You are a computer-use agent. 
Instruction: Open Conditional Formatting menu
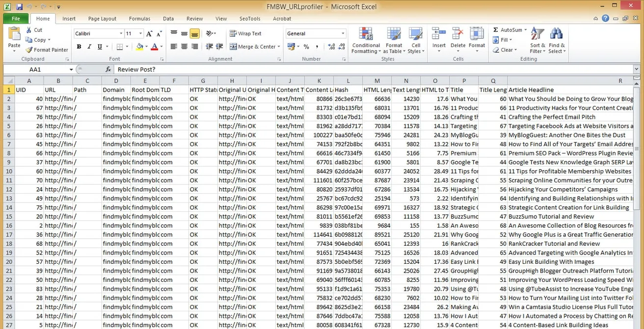click(366, 40)
